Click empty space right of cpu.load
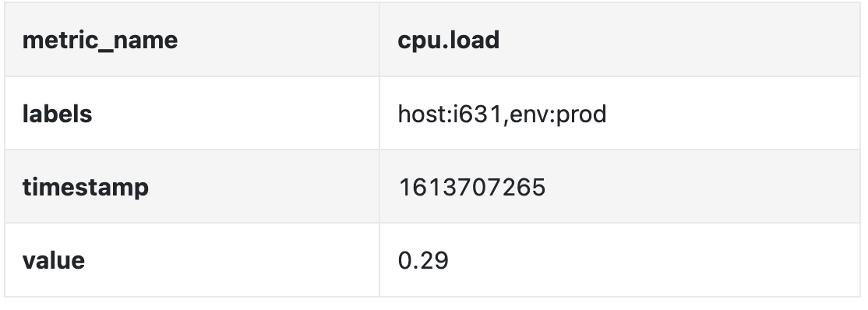 point(679,40)
